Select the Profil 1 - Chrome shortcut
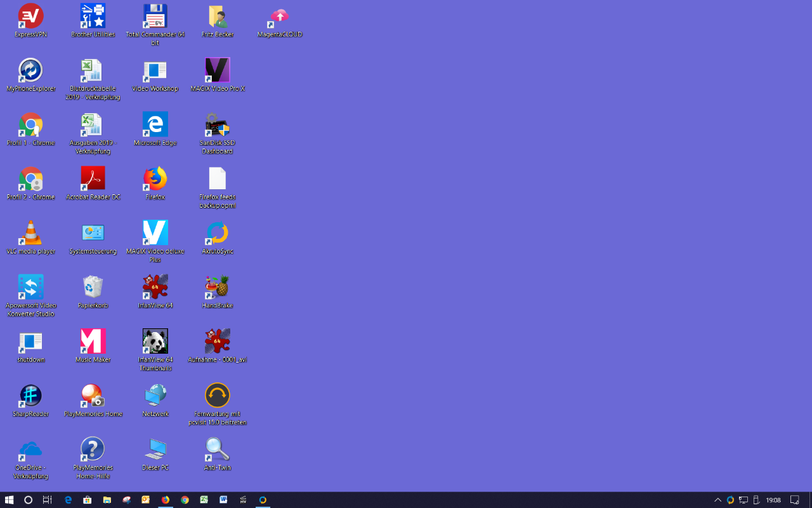This screenshot has width=812, height=508. point(30,124)
